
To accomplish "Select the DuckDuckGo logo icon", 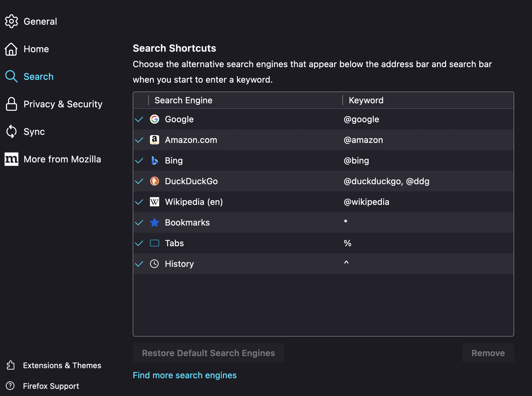I will 155,181.
